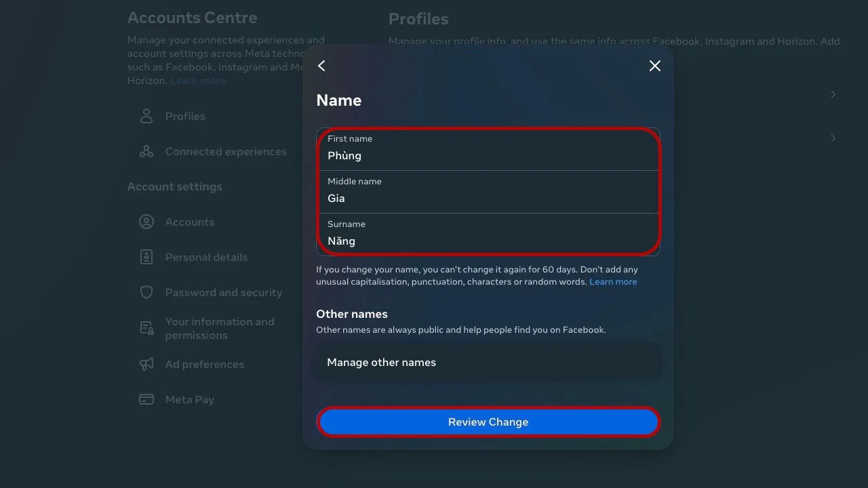Click the Surname field

coord(488,235)
